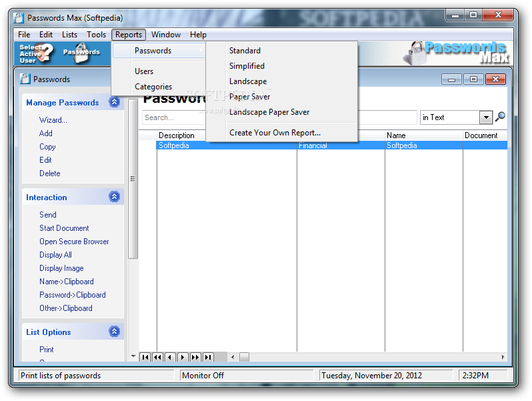Screen dimensions: 532x401
Task: Click the Send link
Action: pyautogui.click(x=48, y=215)
